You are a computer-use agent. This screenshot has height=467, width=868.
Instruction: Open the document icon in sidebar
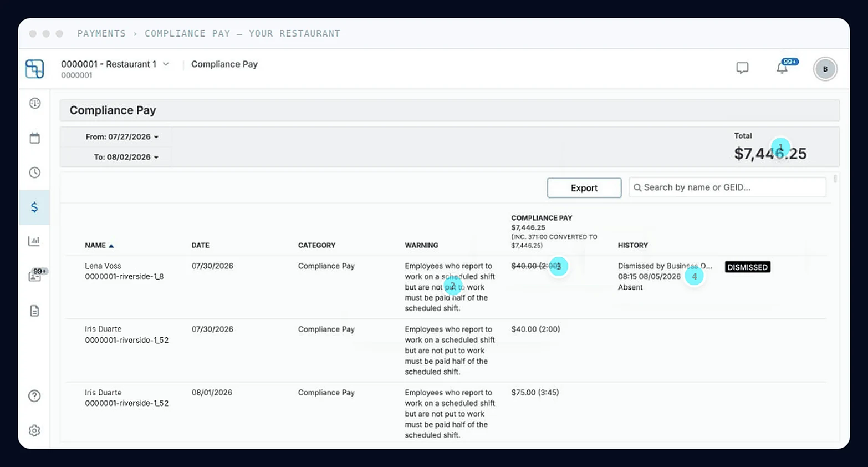click(x=34, y=311)
